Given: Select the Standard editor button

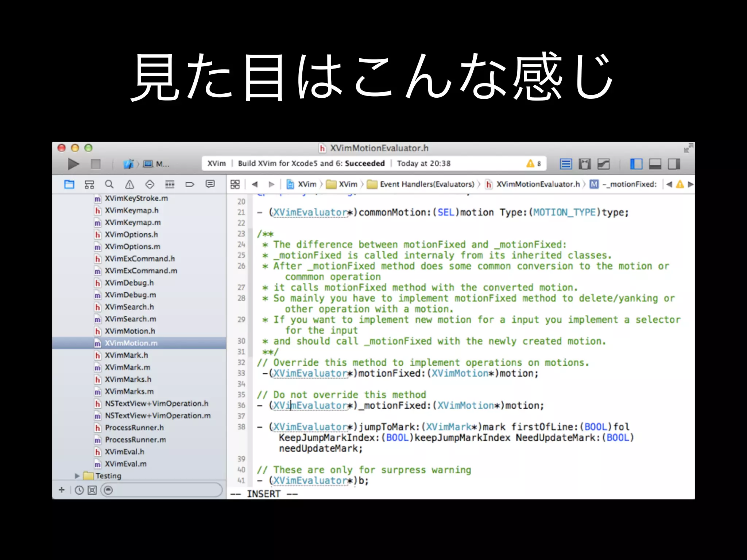Looking at the screenshot, I should point(566,164).
